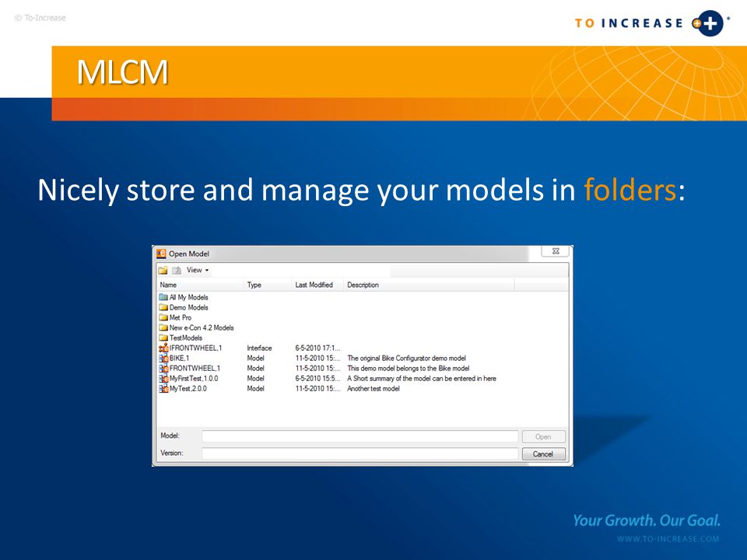Click the 'Another test model' description
Screen dimensions: 747x560
(373, 389)
